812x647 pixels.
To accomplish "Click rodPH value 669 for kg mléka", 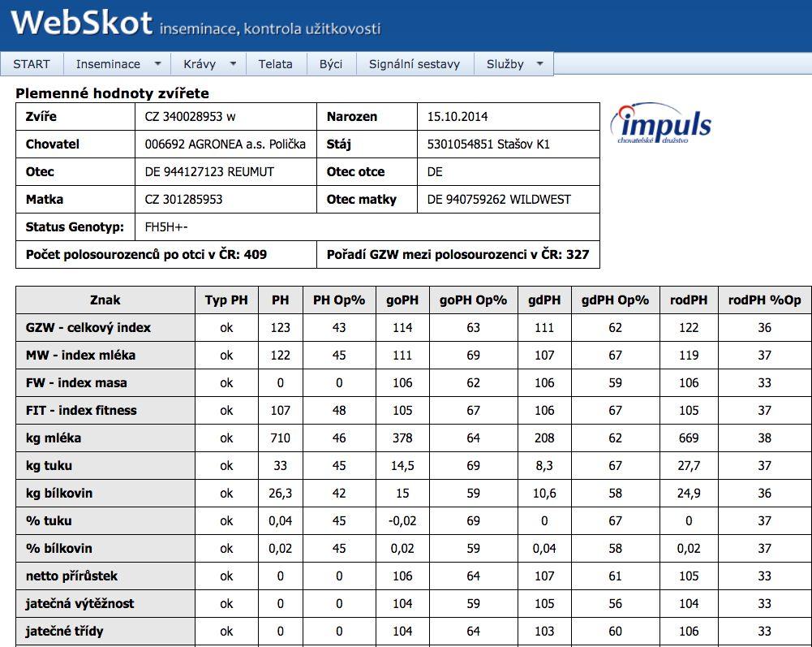I will pos(689,438).
